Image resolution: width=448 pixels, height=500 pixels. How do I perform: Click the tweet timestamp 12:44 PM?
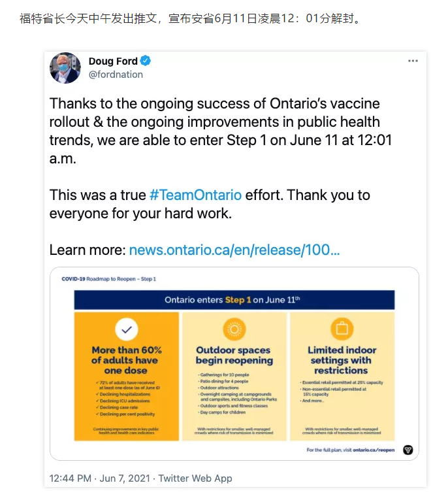[x=71, y=478]
